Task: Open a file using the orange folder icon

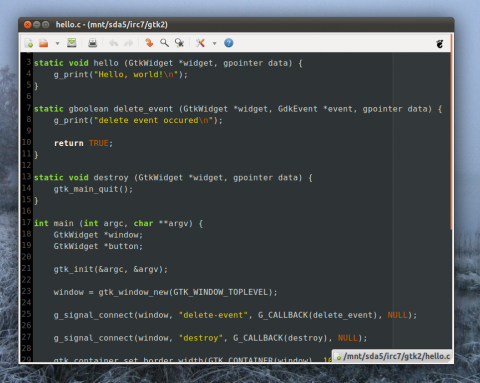Action: coord(44,43)
